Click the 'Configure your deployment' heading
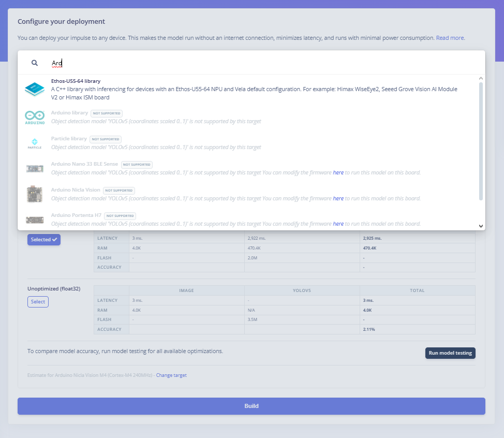This screenshot has width=504, height=438. pyautogui.click(x=62, y=22)
